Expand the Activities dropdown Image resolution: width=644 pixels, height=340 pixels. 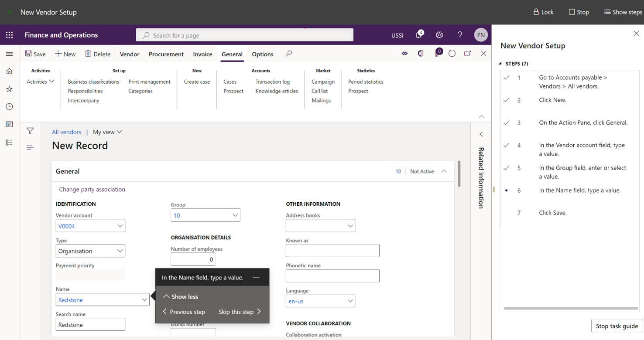tap(40, 82)
